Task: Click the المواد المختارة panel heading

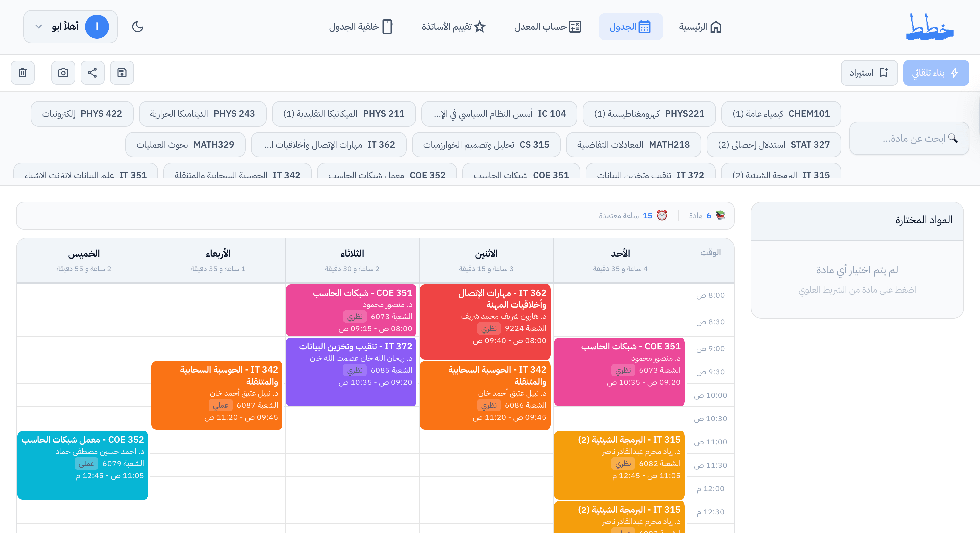Action: pyautogui.click(x=924, y=220)
